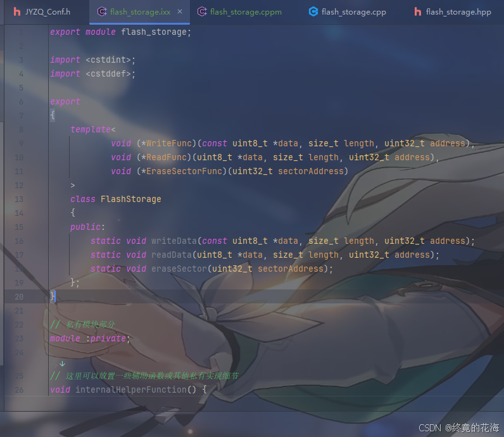Click the opening brace on line 7
Image resolution: width=504 pixels, height=437 pixels.
pyautogui.click(x=53, y=115)
